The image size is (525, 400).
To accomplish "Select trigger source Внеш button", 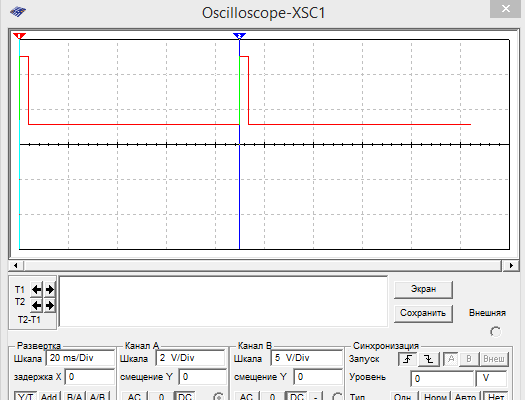I will 494,359.
